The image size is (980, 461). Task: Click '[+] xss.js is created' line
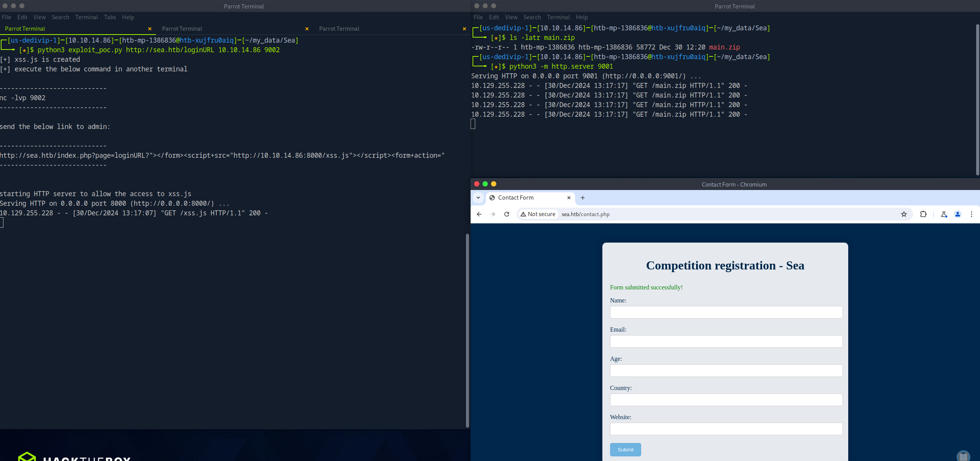coord(40,59)
